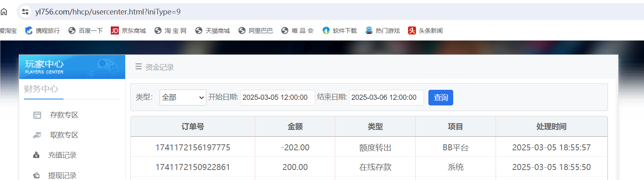This screenshot has width=644, height=180.
Task: Click the 充值记录 money bag icon
Action: click(x=36, y=155)
